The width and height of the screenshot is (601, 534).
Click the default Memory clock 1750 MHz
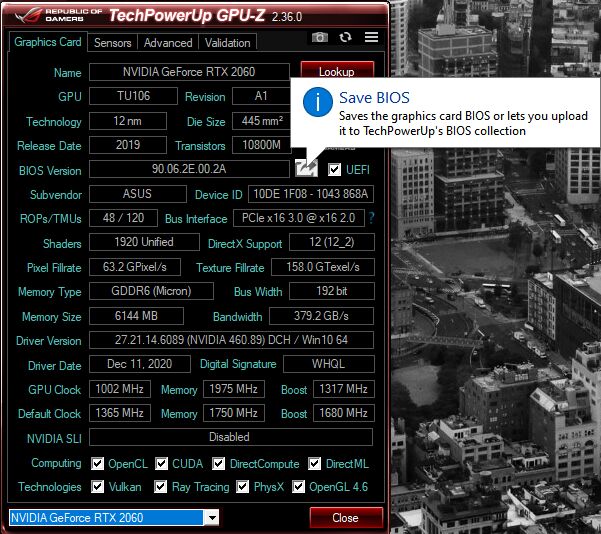(233, 413)
